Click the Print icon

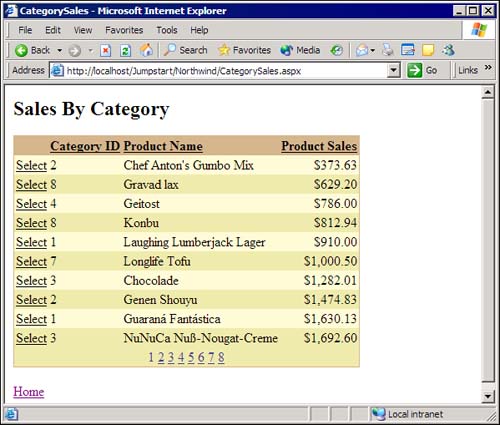pyautogui.click(x=388, y=50)
